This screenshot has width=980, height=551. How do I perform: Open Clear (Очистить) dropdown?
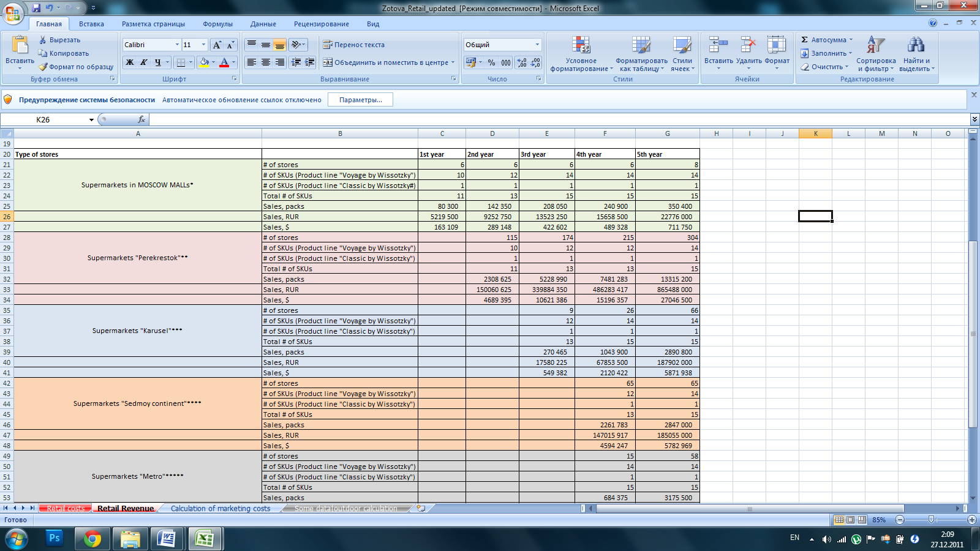[824, 67]
